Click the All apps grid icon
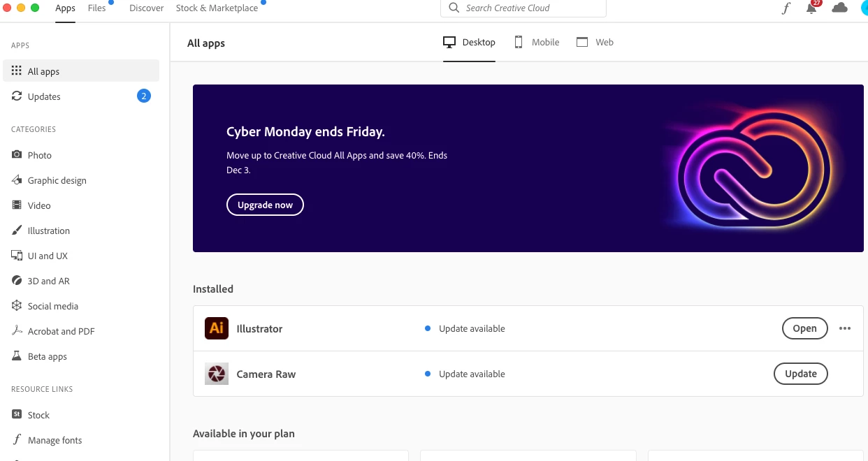The height and width of the screenshot is (461, 868). click(x=17, y=71)
